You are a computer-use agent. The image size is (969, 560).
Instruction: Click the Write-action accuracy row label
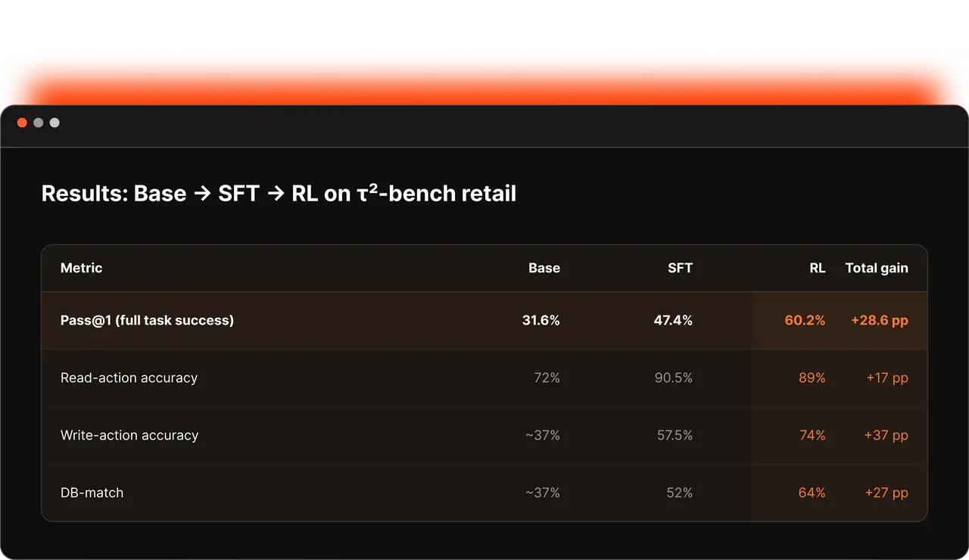(129, 435)
